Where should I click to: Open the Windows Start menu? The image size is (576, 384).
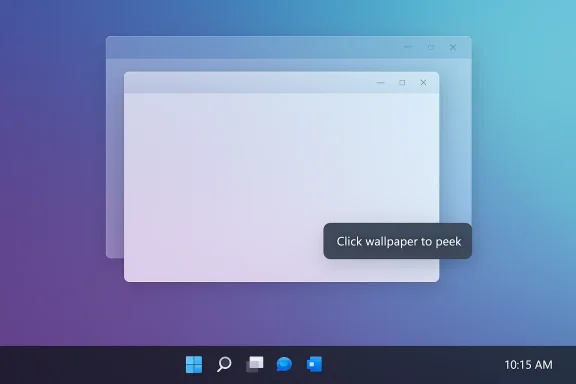(x=194, y=365)
